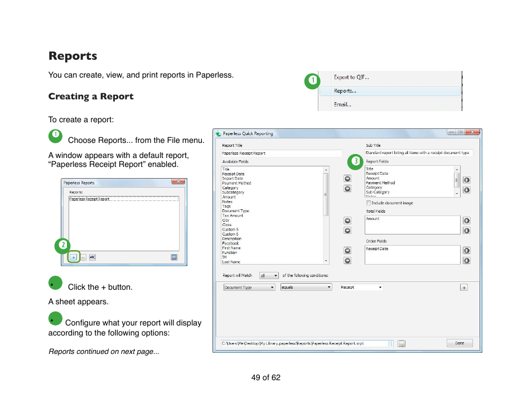Select 'Tags' in Available Fields
This screenshot has height=412, width=532.
tap(226, 207)
